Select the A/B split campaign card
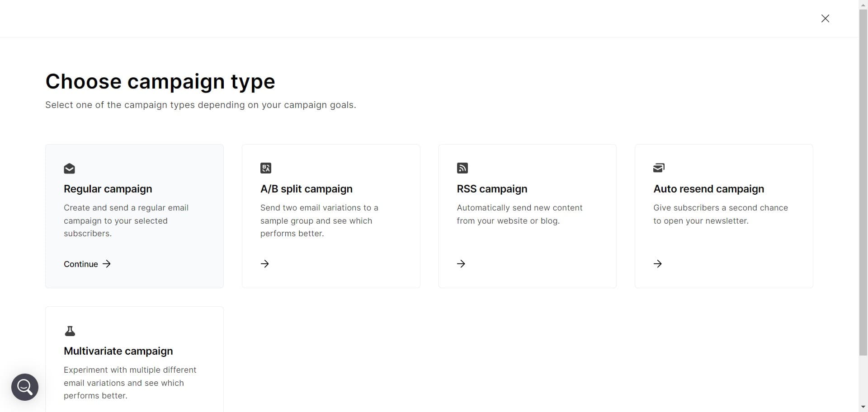This screenshot has width=868, height=412. click(x=331, y=215)
